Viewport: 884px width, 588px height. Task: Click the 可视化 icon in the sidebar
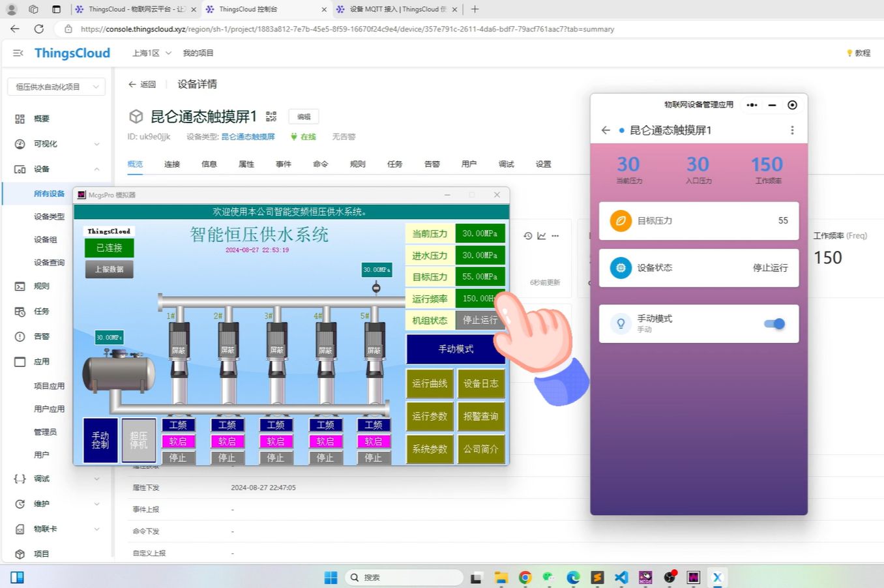[x=20, y=144]
